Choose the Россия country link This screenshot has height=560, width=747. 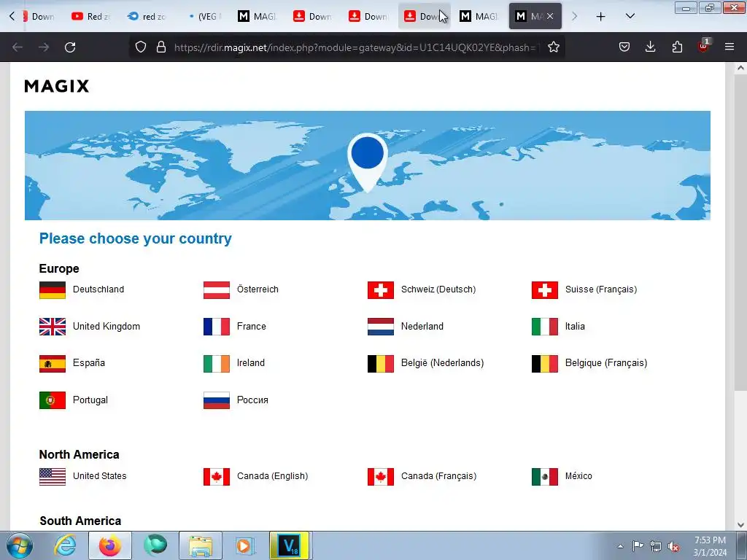pos(252,400)
